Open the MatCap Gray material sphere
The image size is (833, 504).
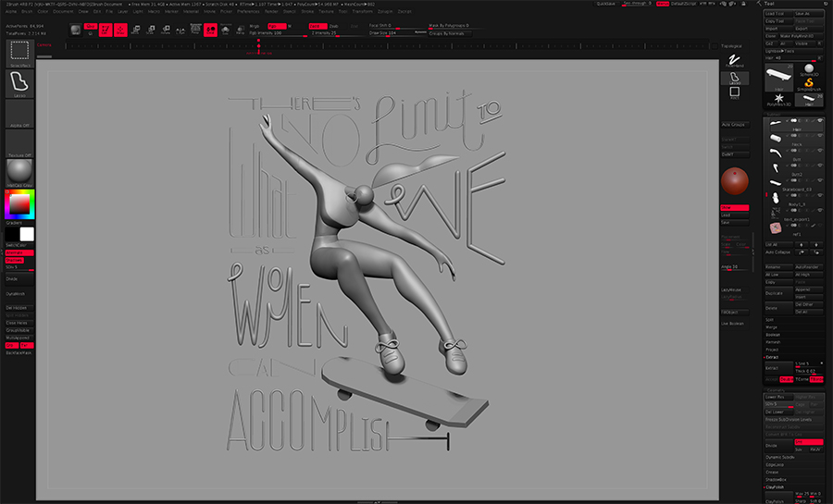click(19, 174)
